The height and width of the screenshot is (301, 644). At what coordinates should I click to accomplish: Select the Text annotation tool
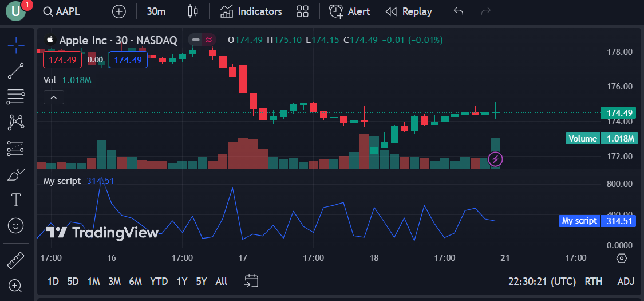pos(15,200)
